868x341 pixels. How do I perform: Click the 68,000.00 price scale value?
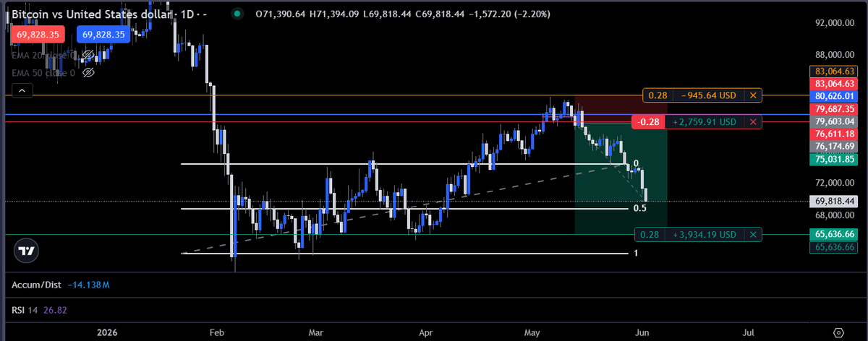(835, 215)
